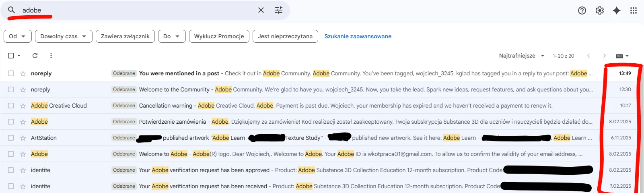Select the 'Welcome to the Community' email checkbox

click(11, 89)
